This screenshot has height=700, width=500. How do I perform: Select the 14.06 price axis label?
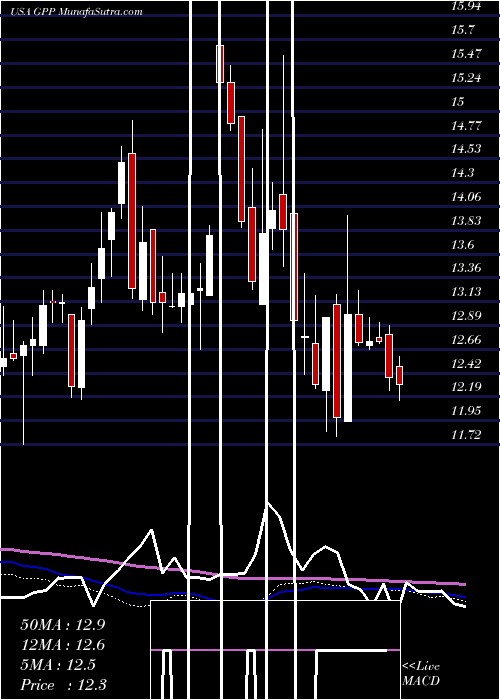[467, 197]
